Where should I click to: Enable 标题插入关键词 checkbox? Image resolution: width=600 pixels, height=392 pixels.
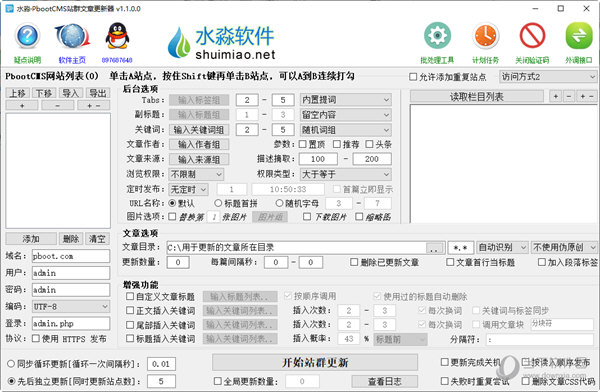click(x=130, y=338)
